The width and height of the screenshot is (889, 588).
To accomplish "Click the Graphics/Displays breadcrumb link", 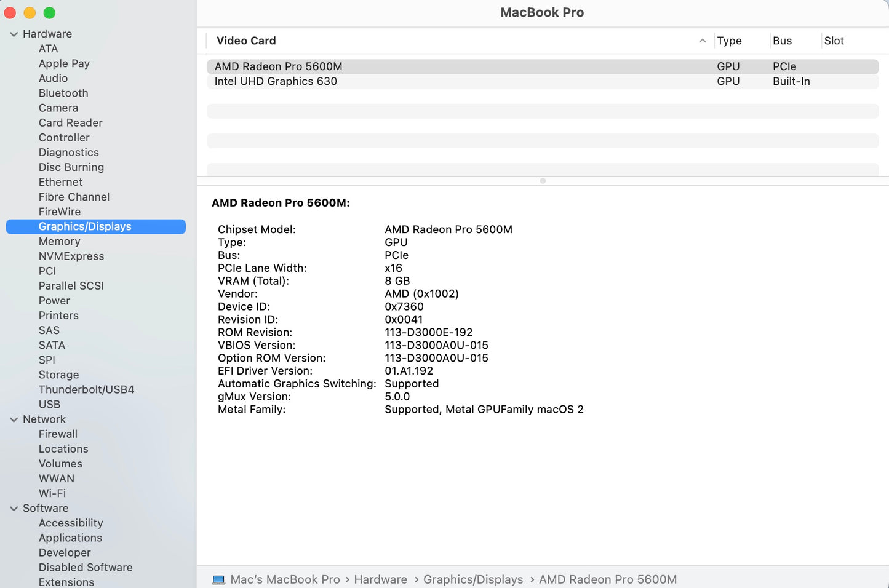I will click(x=473, y=579).
